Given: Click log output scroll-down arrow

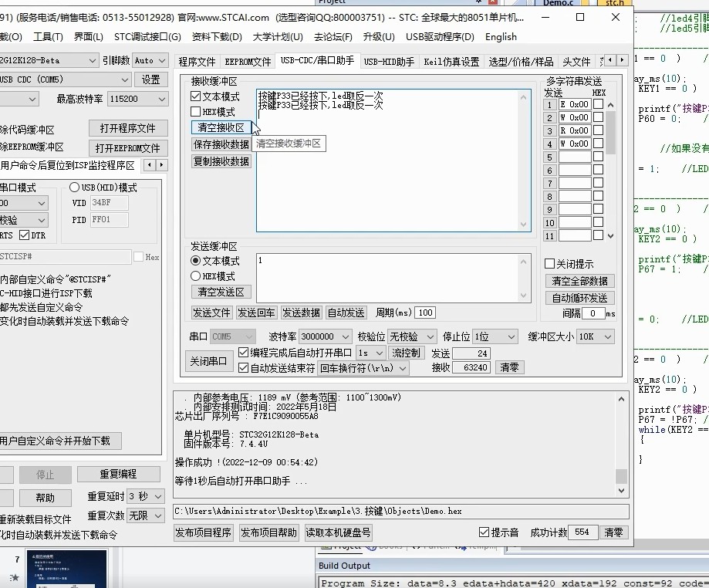Looking at the screenshot, I should tap(621, 490).
